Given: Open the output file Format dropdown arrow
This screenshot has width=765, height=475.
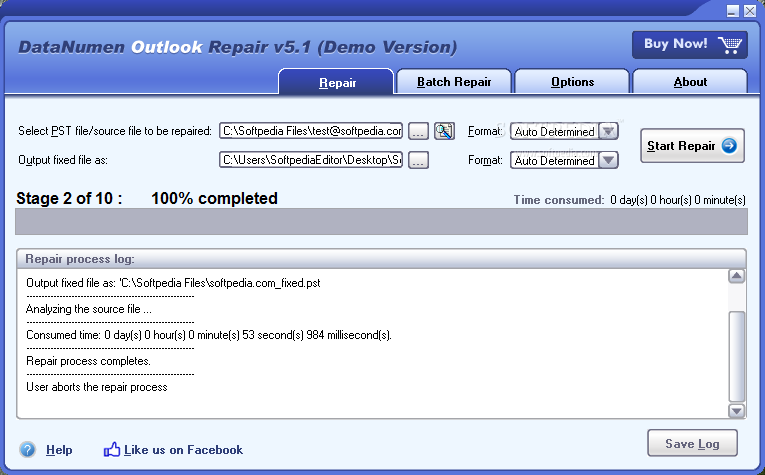Looking at the screenshot, I should click(608, 160).
